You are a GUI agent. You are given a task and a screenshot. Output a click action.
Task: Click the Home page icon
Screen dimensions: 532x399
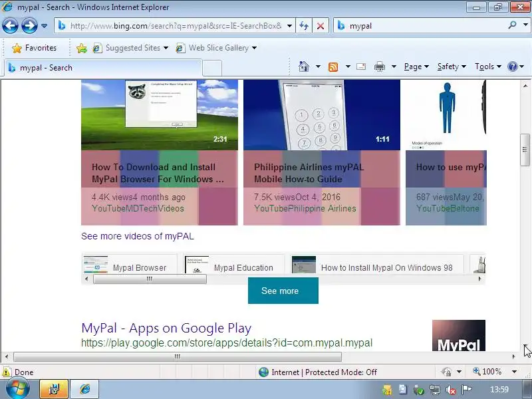coord(304,66)
